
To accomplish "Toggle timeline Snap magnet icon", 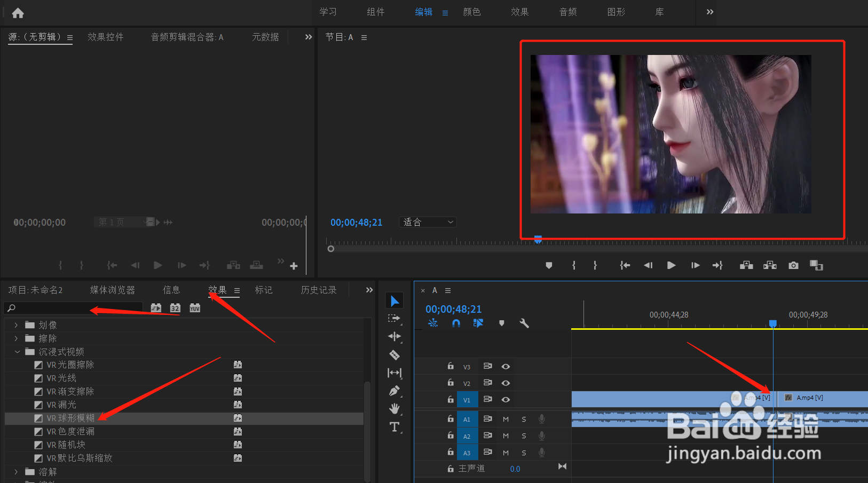I will [x=456, y=323].
